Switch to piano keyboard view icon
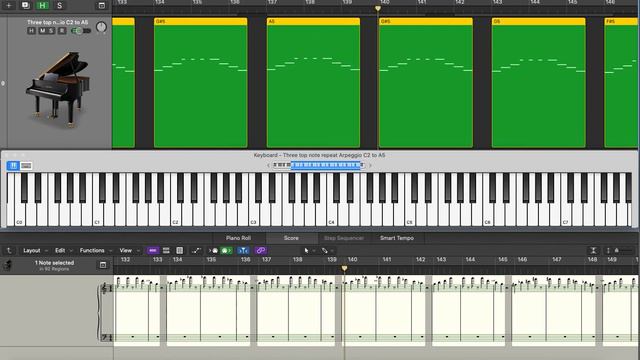The width and height of the screenshot is (640, 360). click(x=13, y=165)
